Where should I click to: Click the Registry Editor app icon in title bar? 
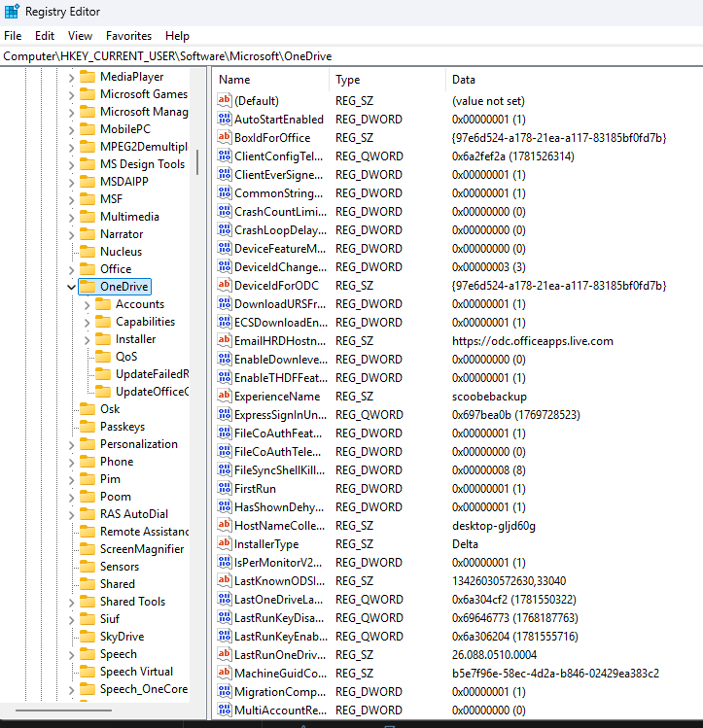click(x=12, y=11)
